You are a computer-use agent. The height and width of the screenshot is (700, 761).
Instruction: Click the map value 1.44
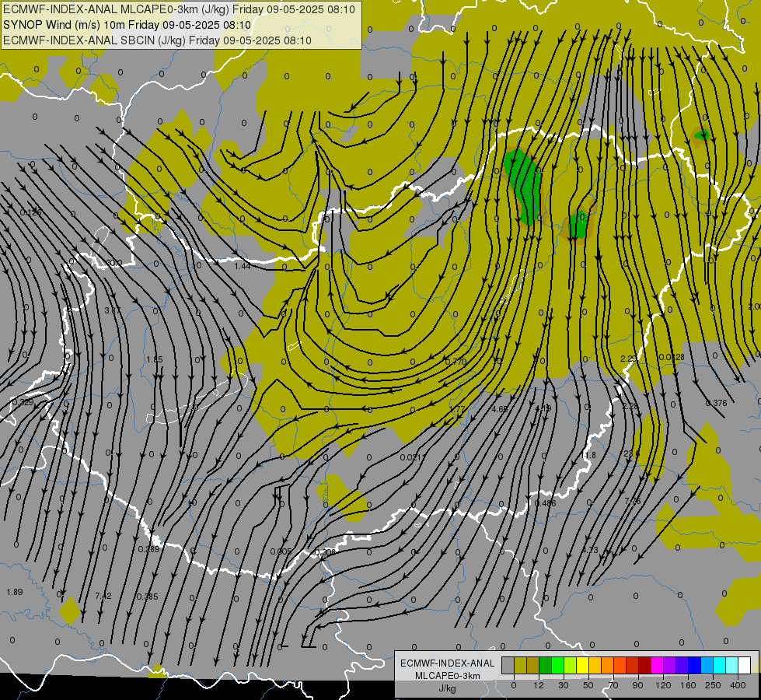click(x=243, y=266)
